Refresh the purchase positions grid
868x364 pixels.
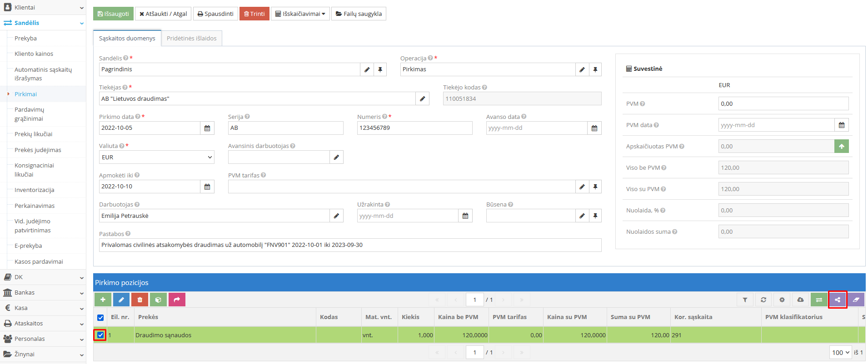[763, 300]
